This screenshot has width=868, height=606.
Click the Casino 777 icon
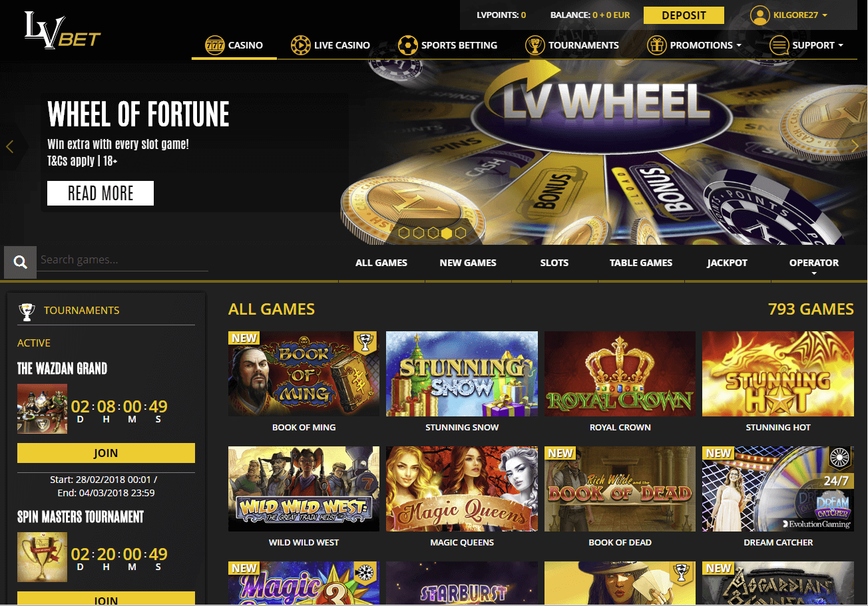pos(214,45)
